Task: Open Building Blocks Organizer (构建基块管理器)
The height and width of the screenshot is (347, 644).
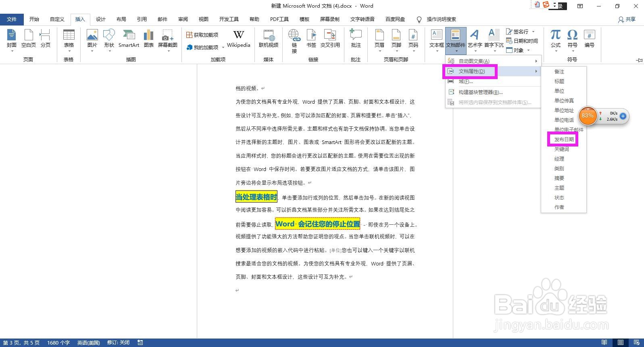Action: [493, 92]
